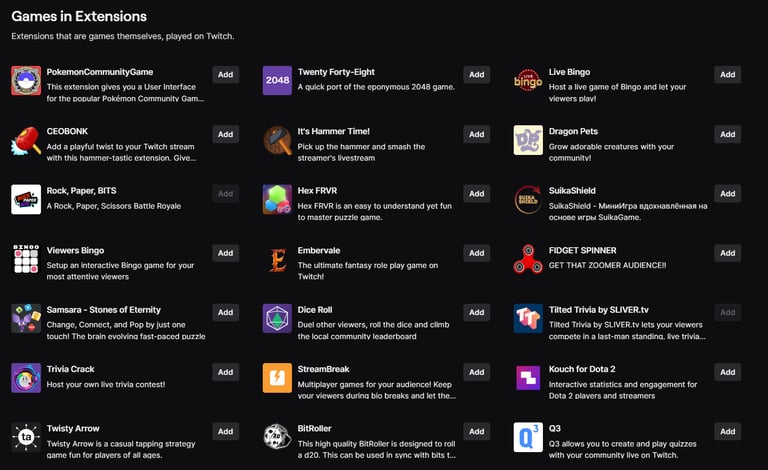This screenshot has height=470, width=768.
Task: Add the Kouch for Dota 2 extension
Action: 727,372
